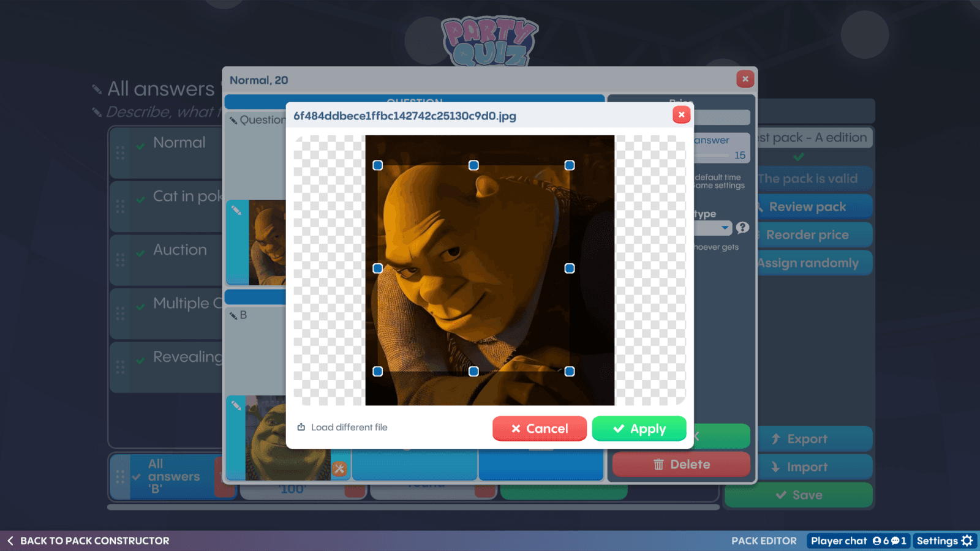The image size is (980, 551).
Task: Save the pack
Action: pos(799,495)
